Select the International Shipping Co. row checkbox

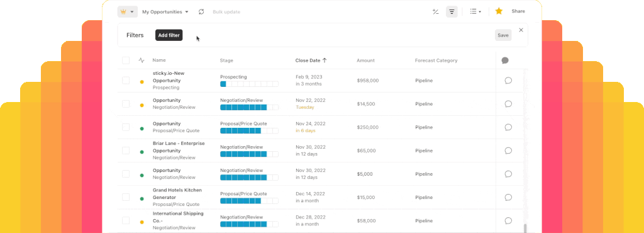[126, 220]
